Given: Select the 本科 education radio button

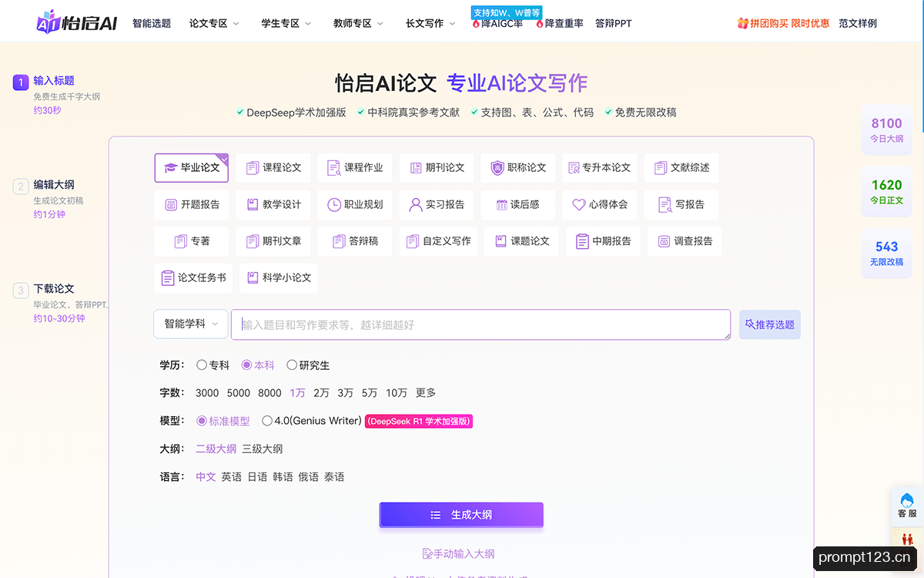Looking at the screenshot, I should coord(246,365).
